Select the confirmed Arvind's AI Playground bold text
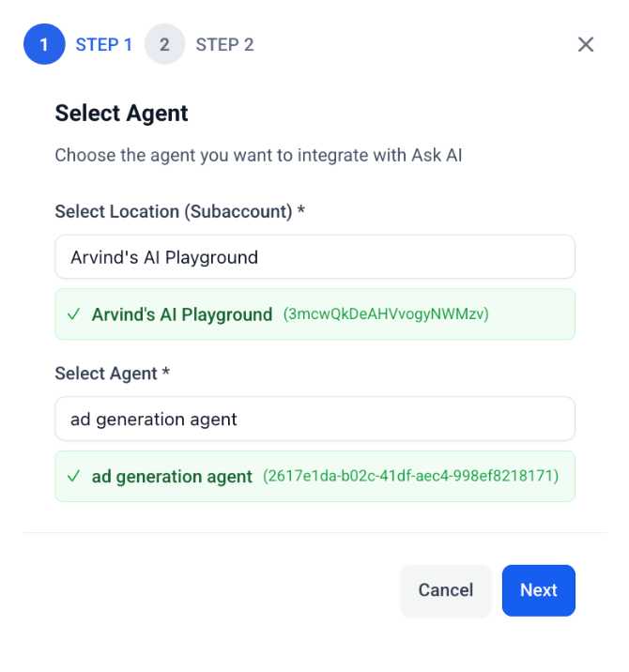The image size is (629, 672). (x=182, y=315)
